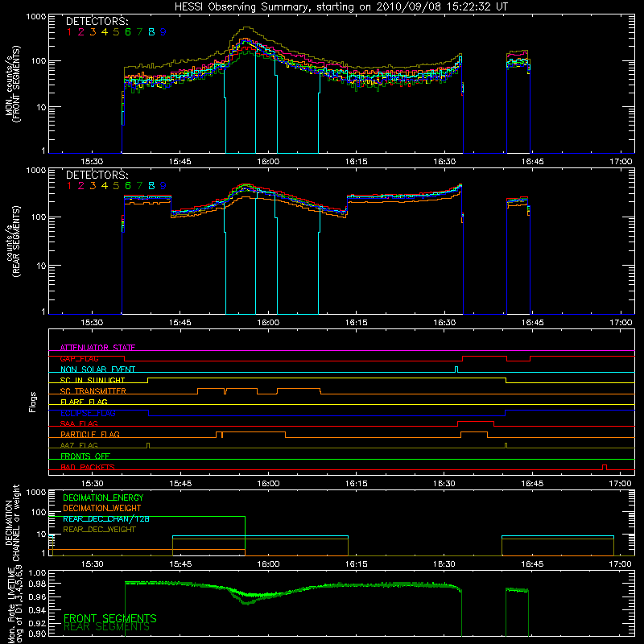Click the ATTENUATOR_STATE flag label

click(97, 348)
